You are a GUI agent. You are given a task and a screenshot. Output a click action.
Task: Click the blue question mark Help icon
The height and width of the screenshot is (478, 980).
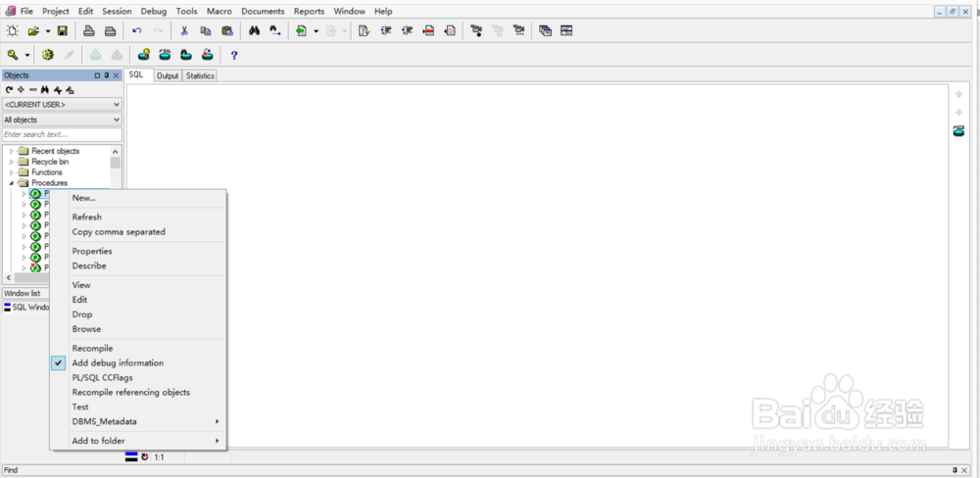[234, 55]
